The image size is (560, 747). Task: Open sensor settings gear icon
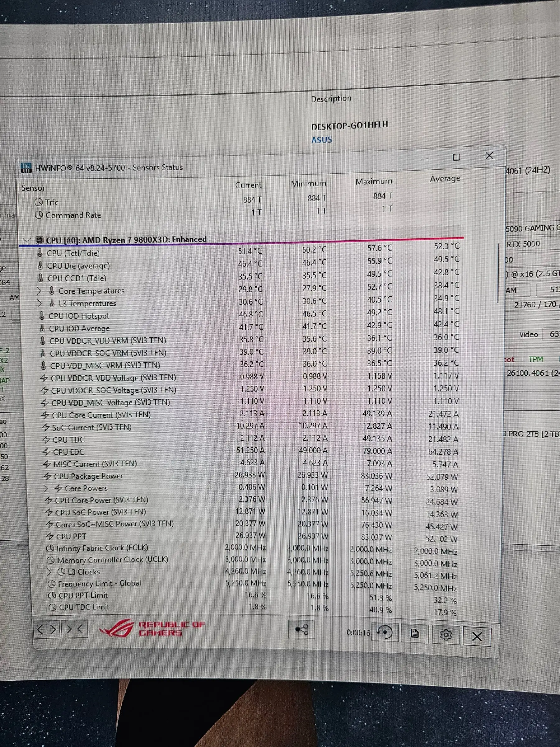click(446, 635)
